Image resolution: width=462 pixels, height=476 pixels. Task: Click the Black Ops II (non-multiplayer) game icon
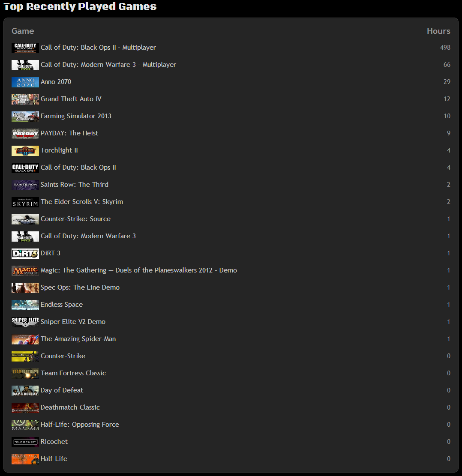tap(25, 168)
